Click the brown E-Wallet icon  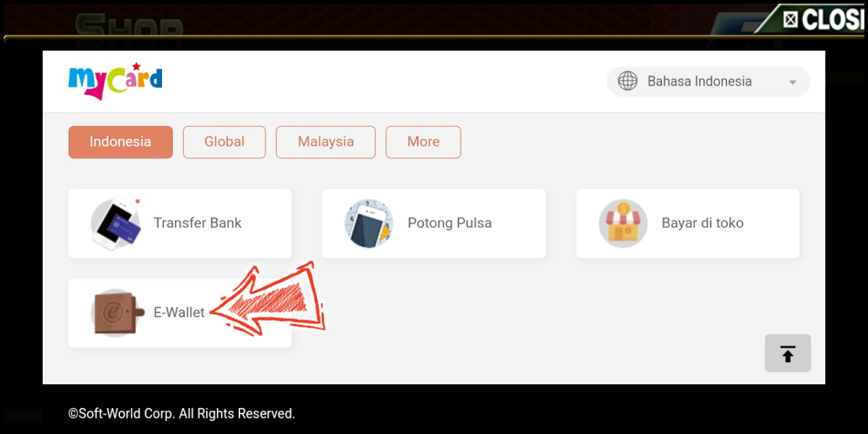point(116,313)
